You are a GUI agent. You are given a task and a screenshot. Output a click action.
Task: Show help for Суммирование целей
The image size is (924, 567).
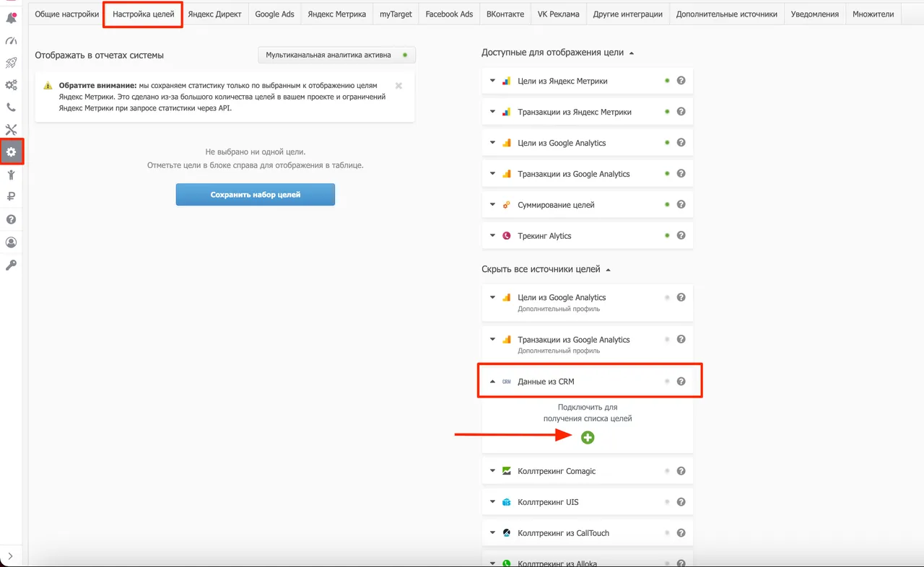tap(681, 204)
